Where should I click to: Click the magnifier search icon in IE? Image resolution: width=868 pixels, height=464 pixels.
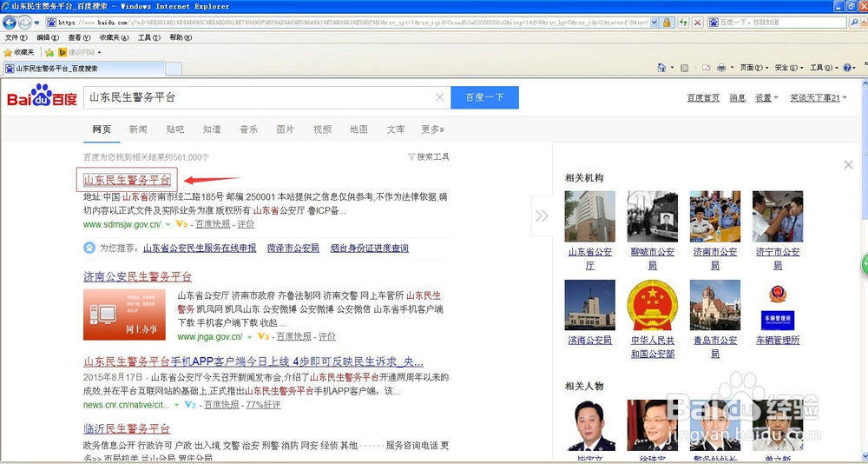[854, 23]
